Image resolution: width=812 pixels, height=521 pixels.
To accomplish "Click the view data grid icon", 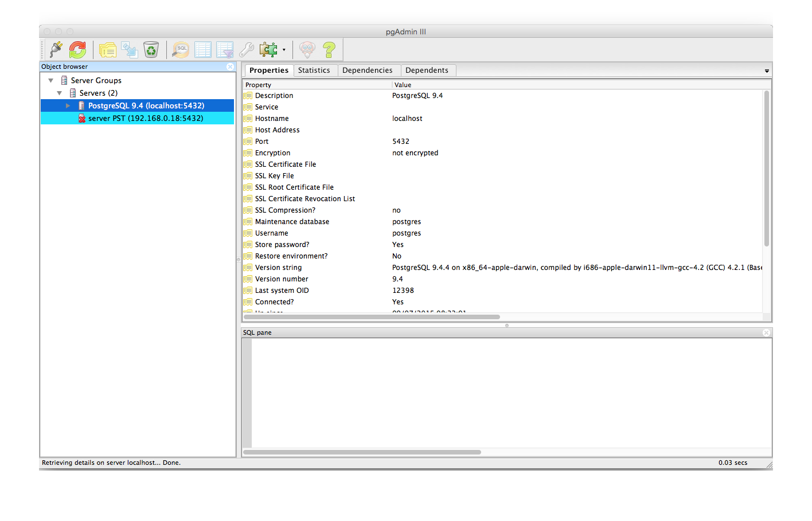I will coord(203,50).
